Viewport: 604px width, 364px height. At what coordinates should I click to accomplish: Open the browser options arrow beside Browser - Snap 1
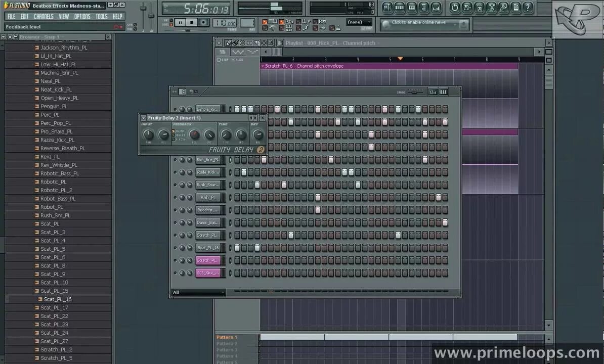(4, 37)
